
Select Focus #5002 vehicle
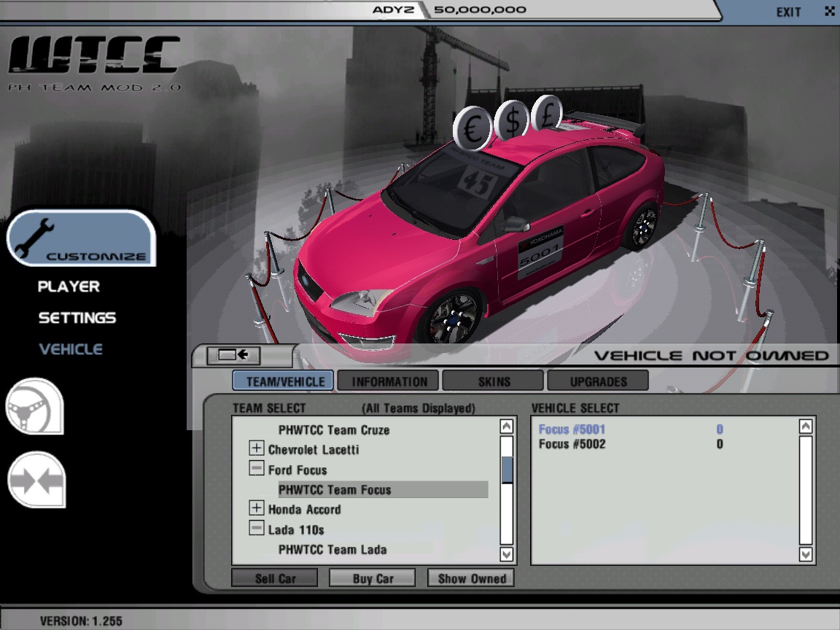point(572,444)
